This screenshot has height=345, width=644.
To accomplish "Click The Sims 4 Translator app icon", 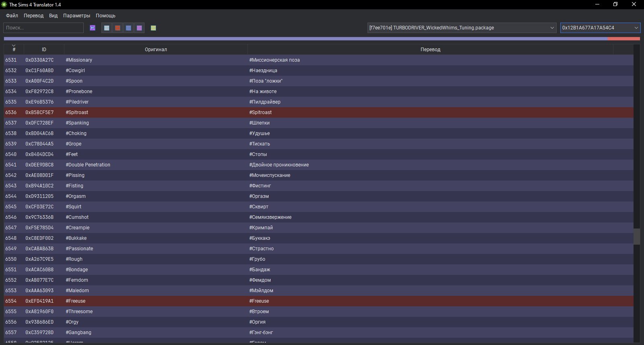I will (x=4, y=4).
